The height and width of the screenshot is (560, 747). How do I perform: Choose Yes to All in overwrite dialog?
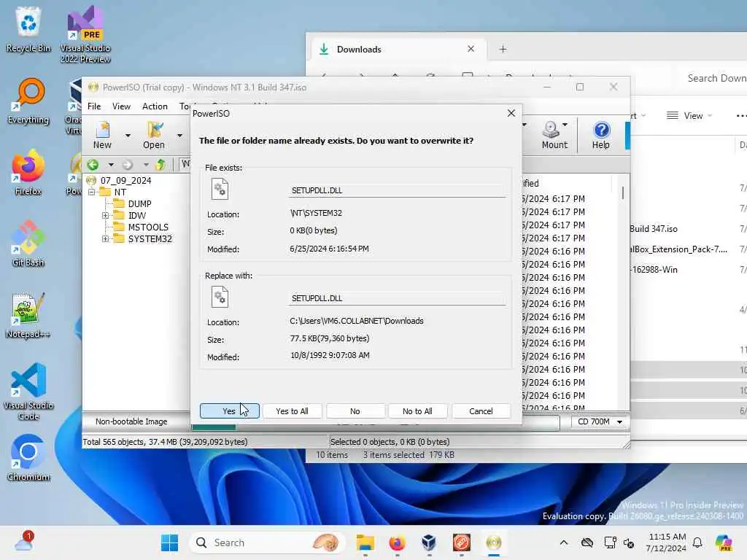[292, 411]
